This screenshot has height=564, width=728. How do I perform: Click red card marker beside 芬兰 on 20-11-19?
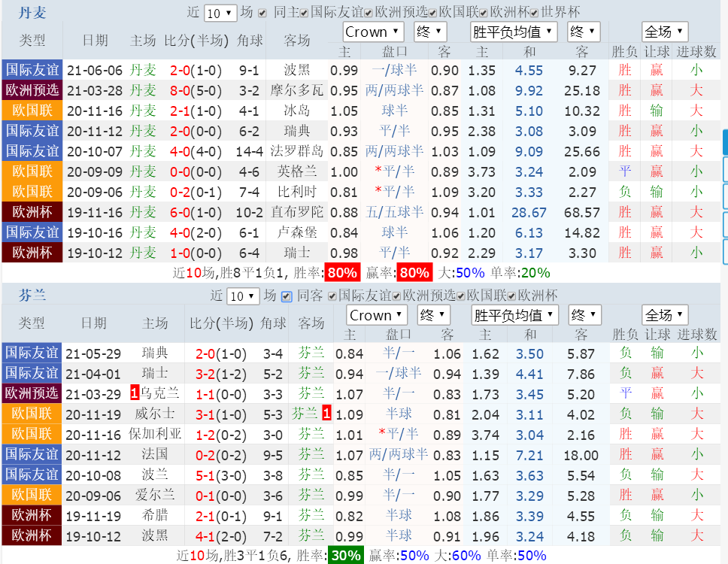pos(327,414)
